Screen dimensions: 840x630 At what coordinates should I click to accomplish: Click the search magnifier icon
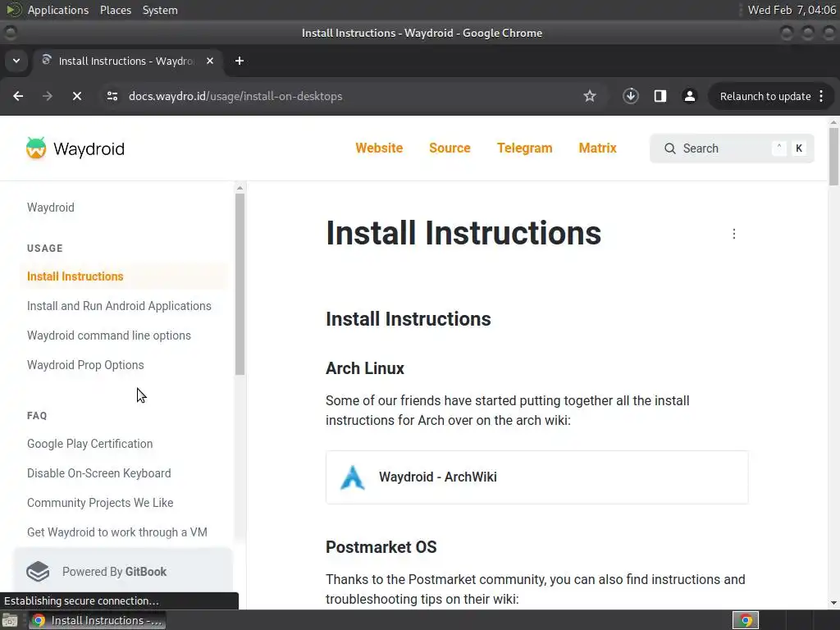pos(669,148)
